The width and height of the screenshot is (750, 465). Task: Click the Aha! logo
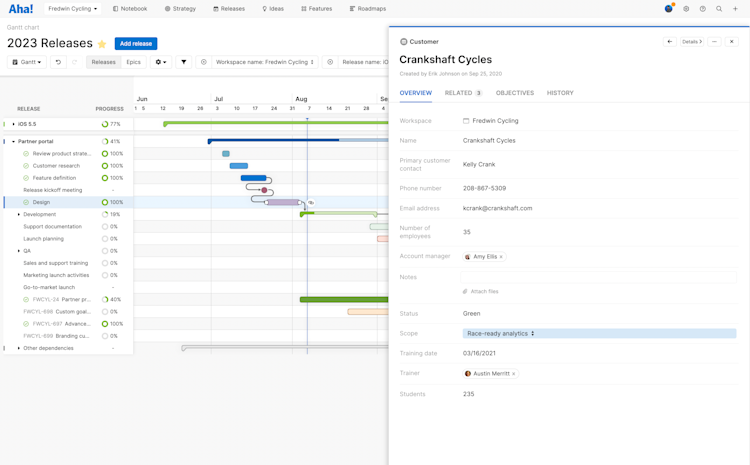click(x=21, y=9)
